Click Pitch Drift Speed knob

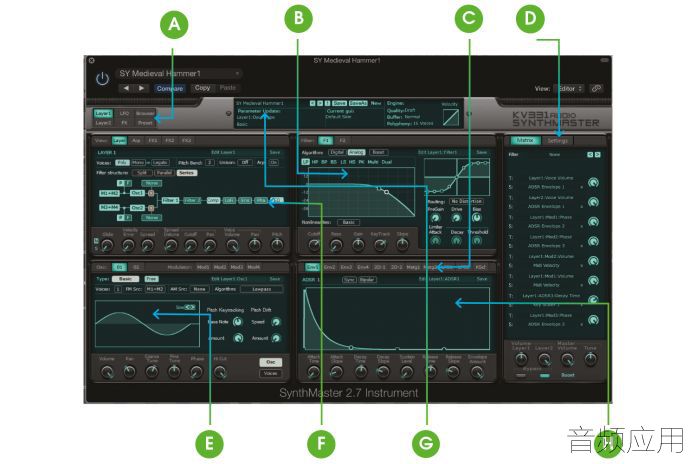point(276,321)
